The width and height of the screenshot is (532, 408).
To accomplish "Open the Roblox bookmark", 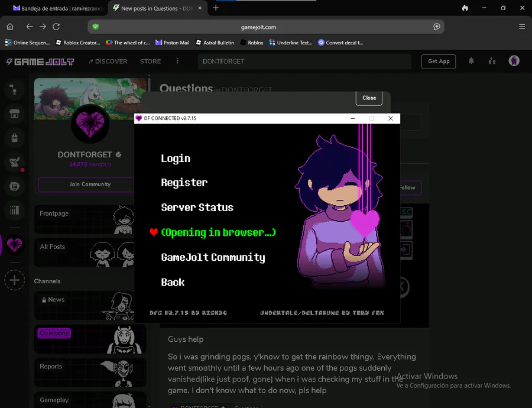I will (252, 43).
